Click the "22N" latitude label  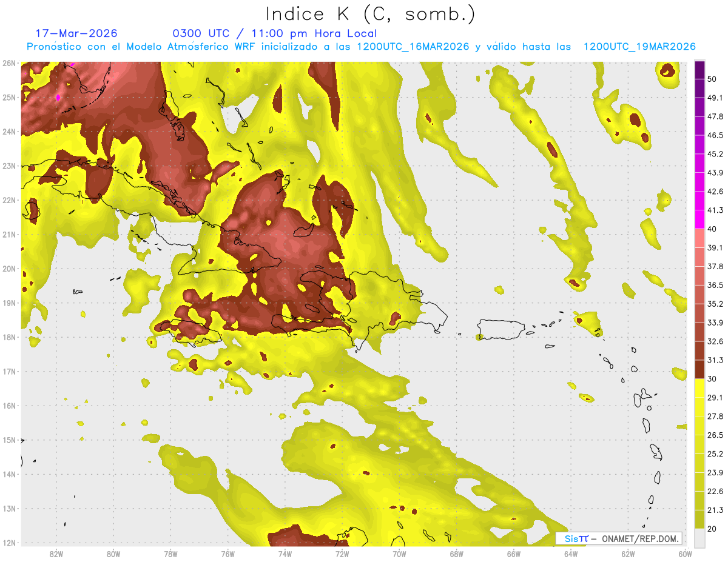9,200
